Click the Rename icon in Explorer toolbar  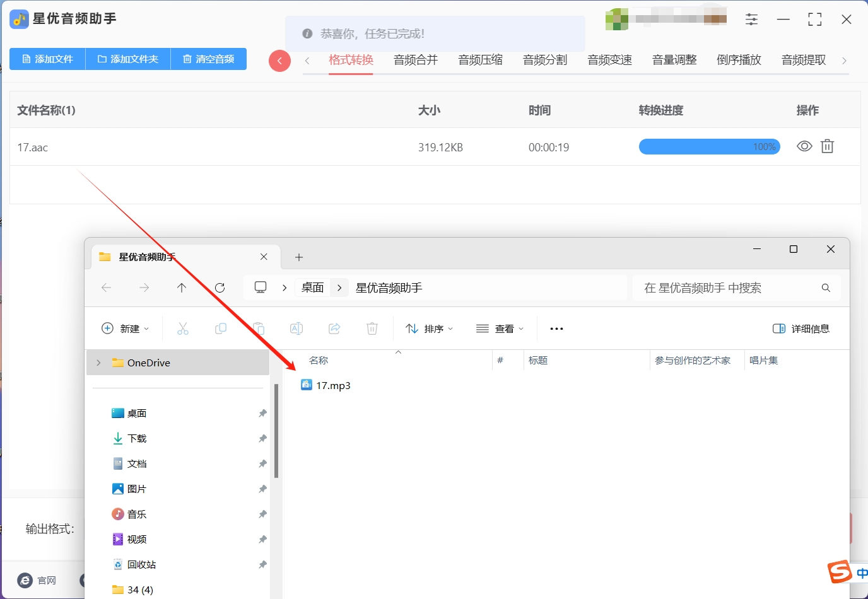coord(296,329)
